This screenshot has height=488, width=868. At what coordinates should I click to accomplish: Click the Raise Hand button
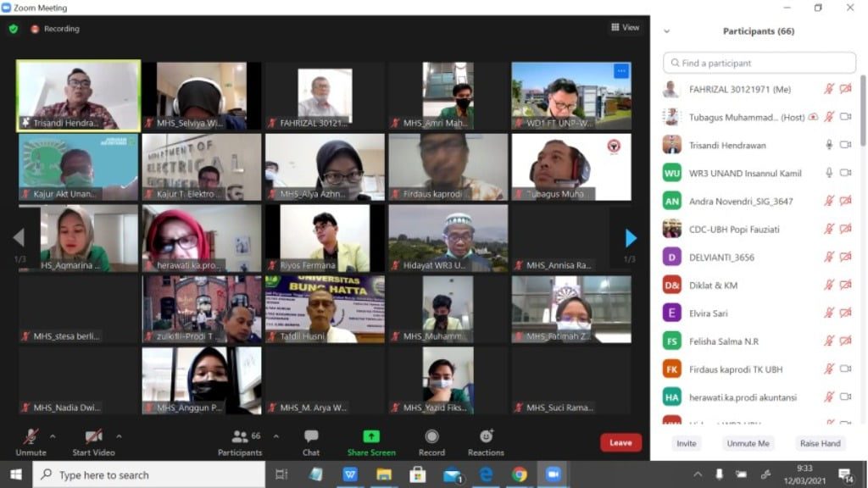(820, 443)
